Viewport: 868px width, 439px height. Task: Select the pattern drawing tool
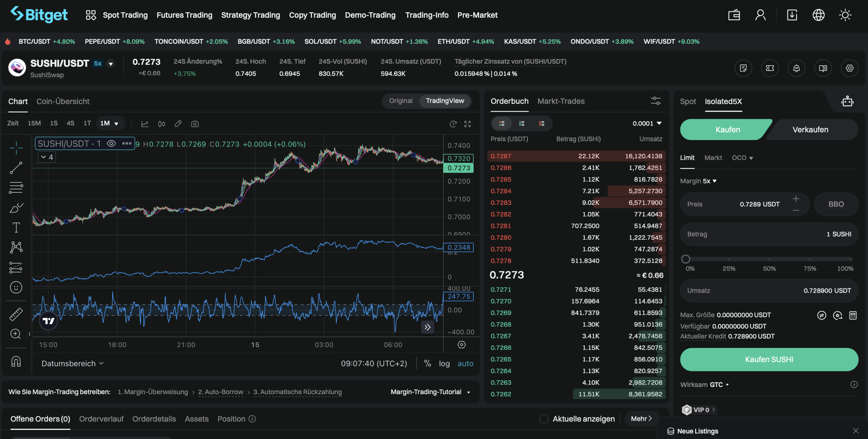coord(16,247)
